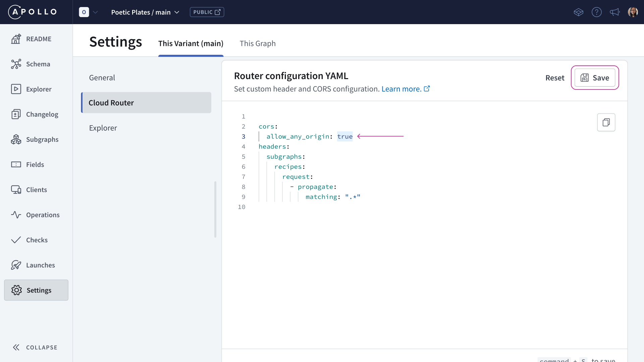This screenshot has height=362, width=644.
Task: Expand the variant selector dropdown
Action: point(177,12)
